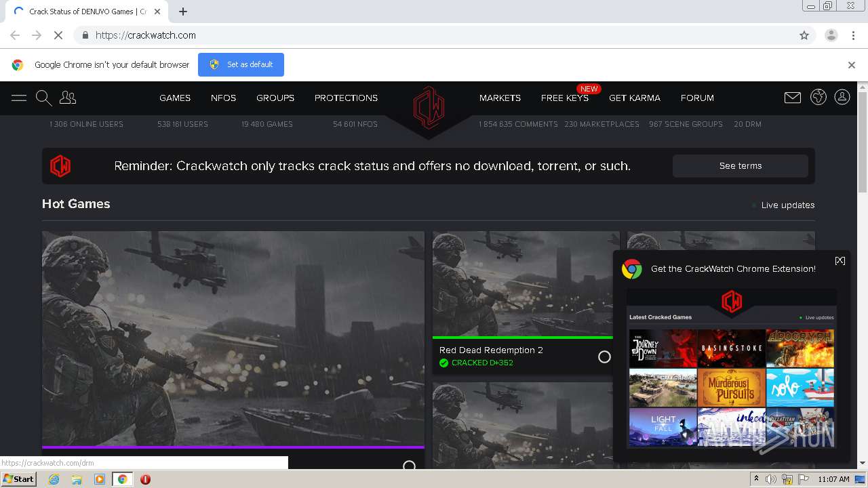The width and height of the screenshot is (868, 488).
Task: Open the GROUPS menu
Action: click(275, 98)
